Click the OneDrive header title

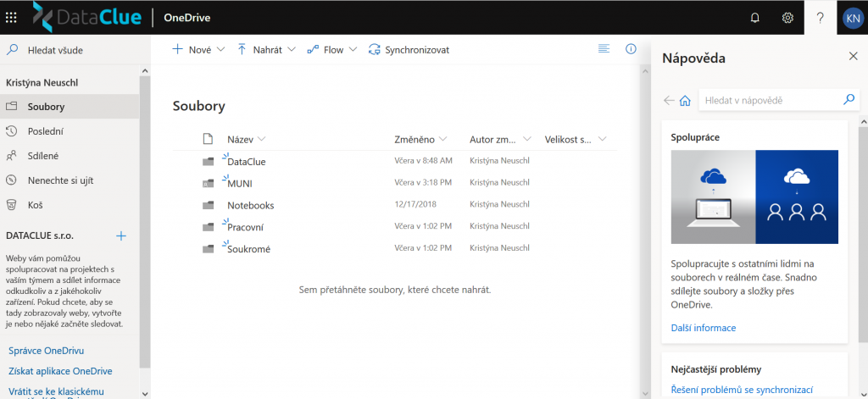186,18
